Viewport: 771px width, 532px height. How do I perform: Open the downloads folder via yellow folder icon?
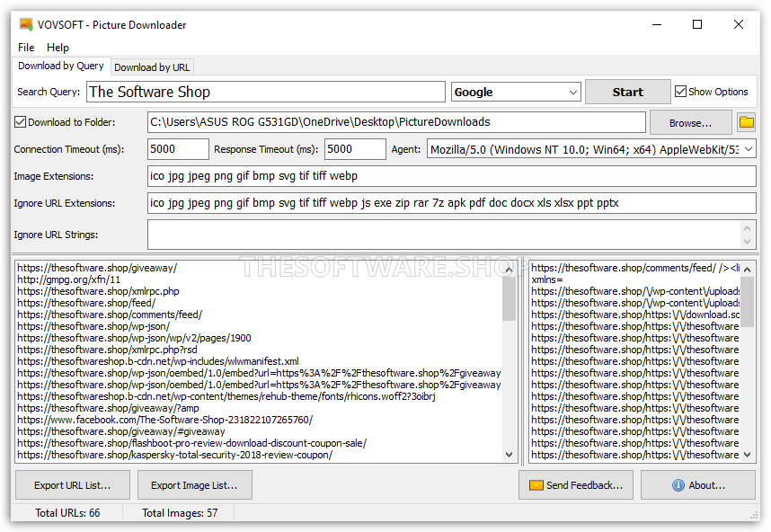746,122
